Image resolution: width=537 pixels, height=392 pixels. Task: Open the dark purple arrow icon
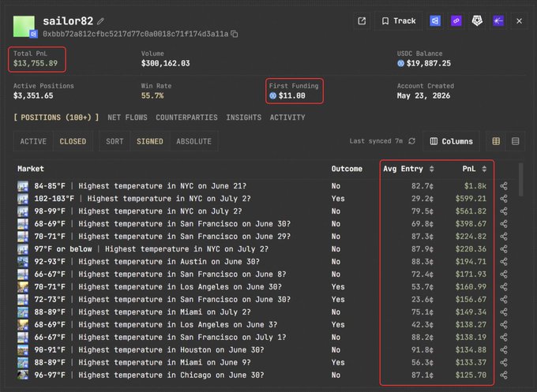point(498,21)
